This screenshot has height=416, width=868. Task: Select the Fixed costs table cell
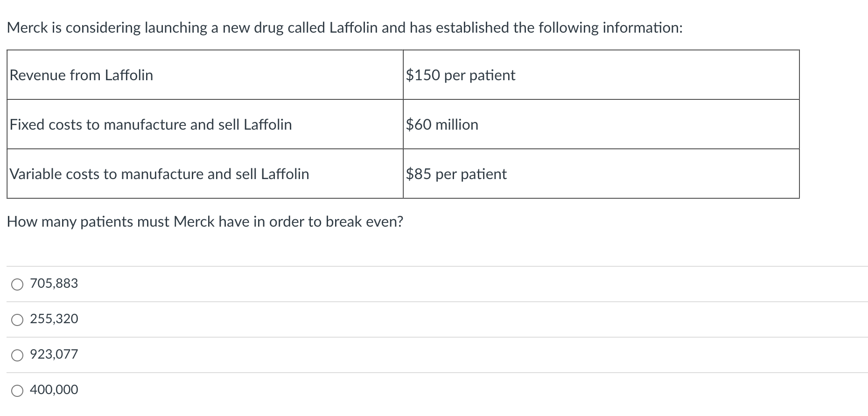[205, 124]
